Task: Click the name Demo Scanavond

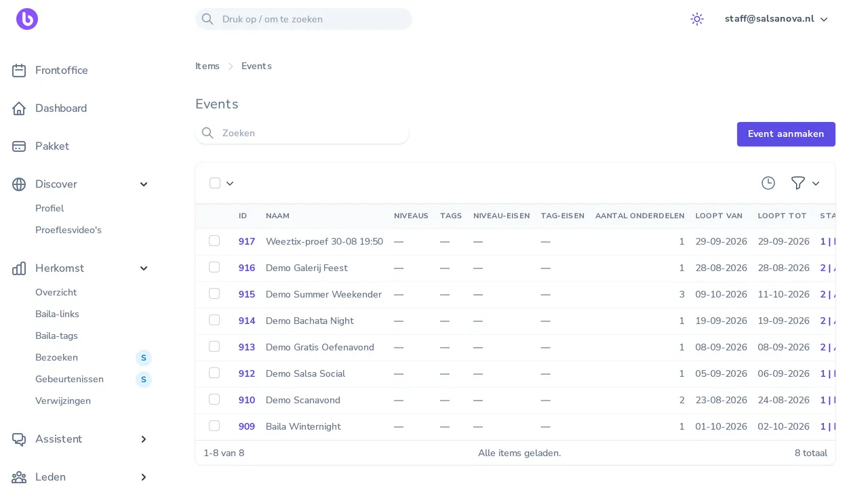Action: click(x=303, y=400)
